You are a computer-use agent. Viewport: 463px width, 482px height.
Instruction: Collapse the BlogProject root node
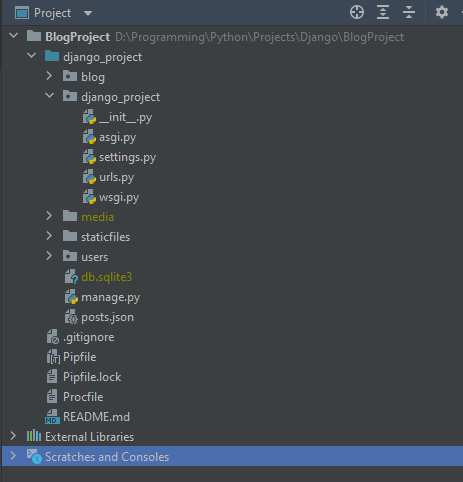tap(14, 35)
